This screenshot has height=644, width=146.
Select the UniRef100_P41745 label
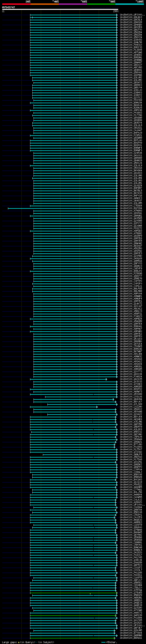coord(131,557)
